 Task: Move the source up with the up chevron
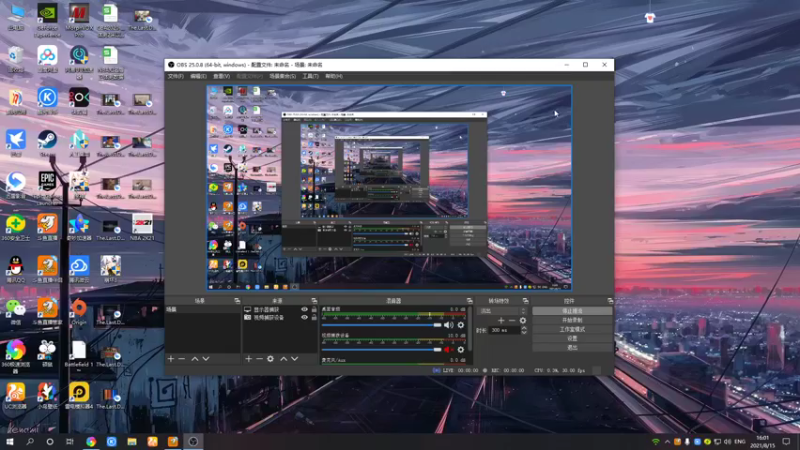pyautogui.click(x=284, y=359)
